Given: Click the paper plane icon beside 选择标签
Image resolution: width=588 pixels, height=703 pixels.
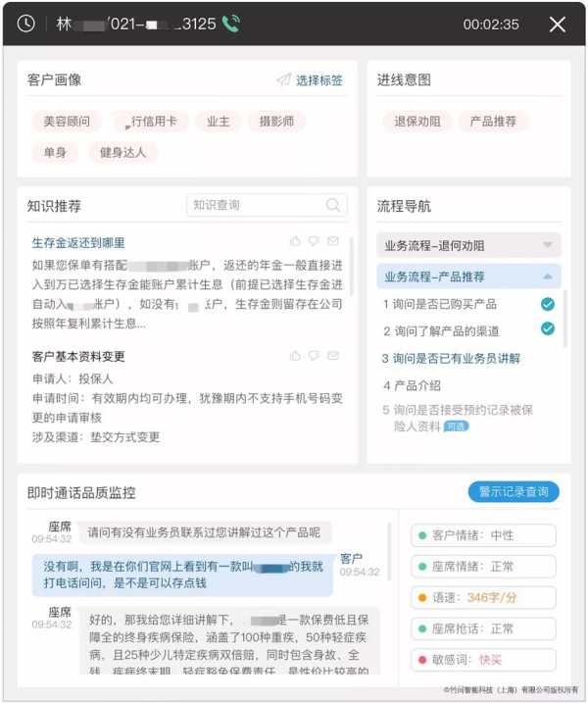Looking at the screenshot, I should pyautogui.click(x=283, y=80).
